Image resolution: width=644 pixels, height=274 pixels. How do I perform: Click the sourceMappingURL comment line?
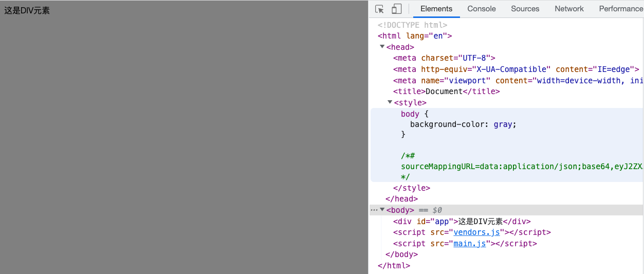(x=522, y=167)
